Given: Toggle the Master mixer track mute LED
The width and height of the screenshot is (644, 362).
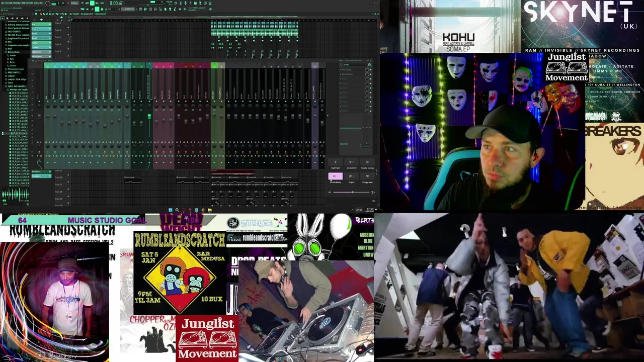Looking at the screenshot, I should tap(39, 102).
